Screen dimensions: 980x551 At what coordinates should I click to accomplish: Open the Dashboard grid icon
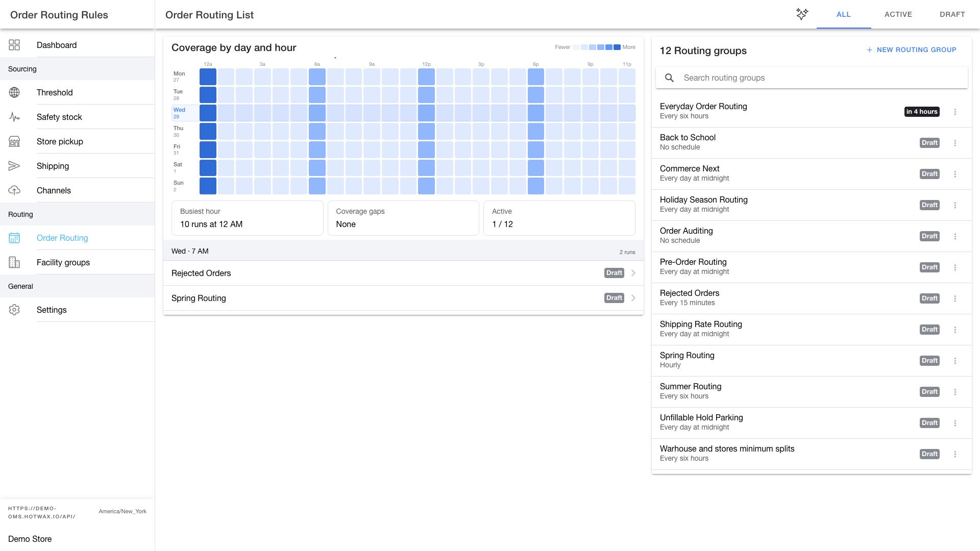(14, 45)
